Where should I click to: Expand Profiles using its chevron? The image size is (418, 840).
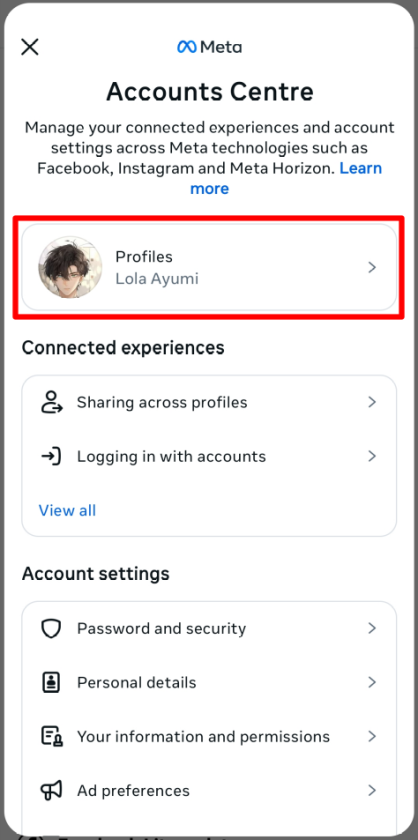372,267
